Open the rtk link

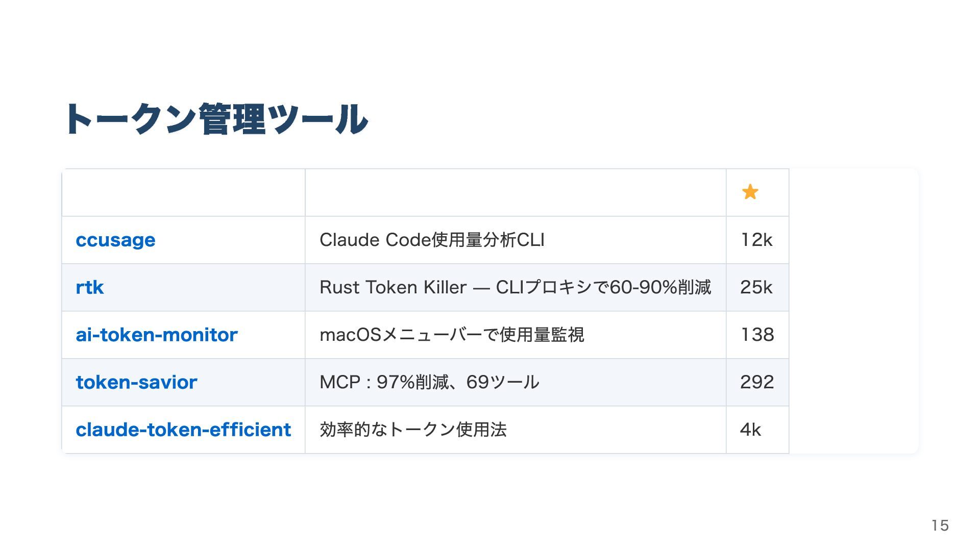pos(90,287)
